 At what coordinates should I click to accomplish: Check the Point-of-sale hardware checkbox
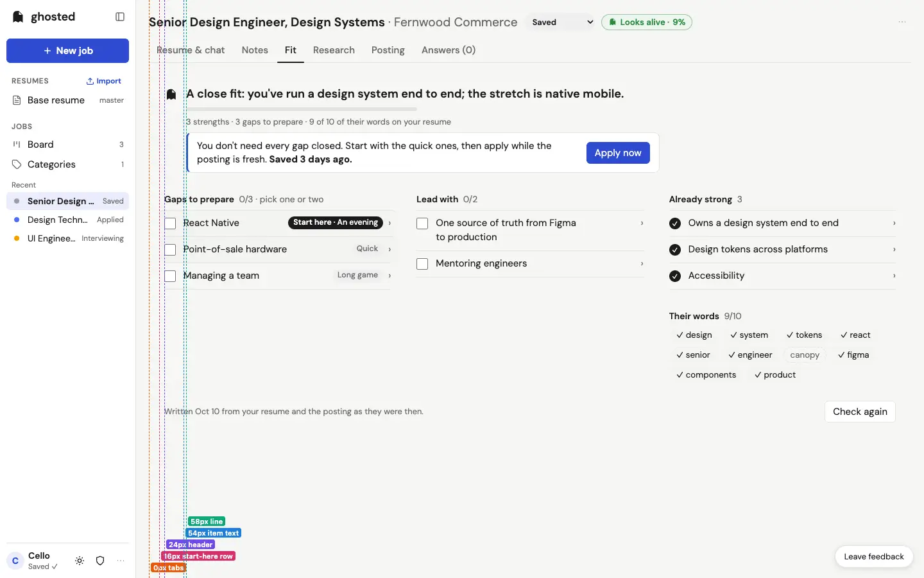170,250
